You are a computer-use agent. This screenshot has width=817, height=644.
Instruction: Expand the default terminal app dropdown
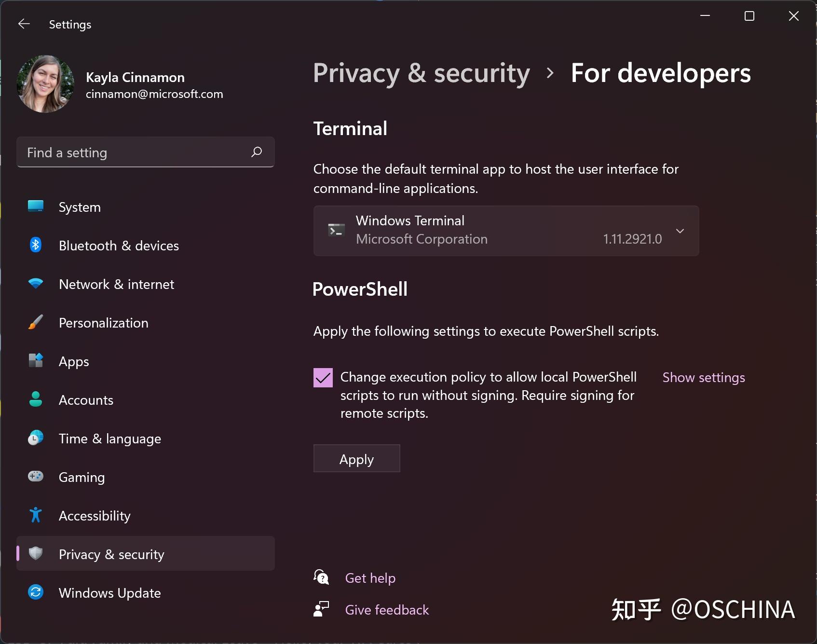click(680, 231)
